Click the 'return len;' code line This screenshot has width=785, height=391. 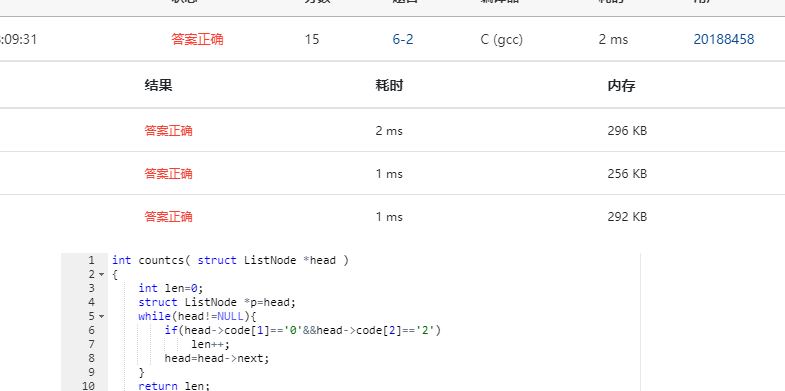174,386
